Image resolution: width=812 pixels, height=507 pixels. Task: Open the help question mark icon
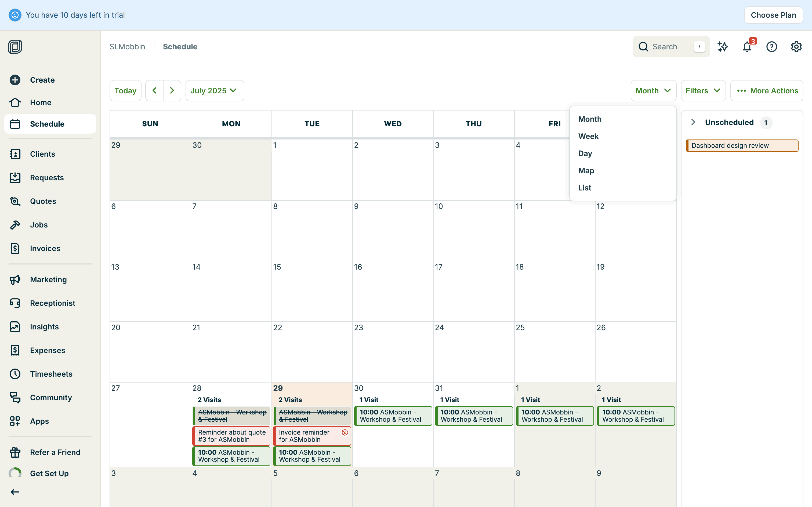771,47
